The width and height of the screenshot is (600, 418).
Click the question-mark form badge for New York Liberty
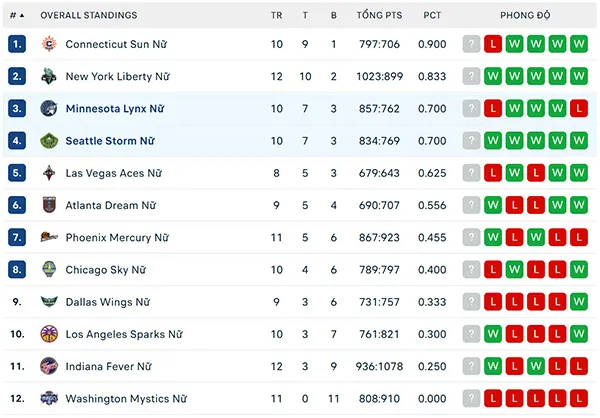point(471,76)
